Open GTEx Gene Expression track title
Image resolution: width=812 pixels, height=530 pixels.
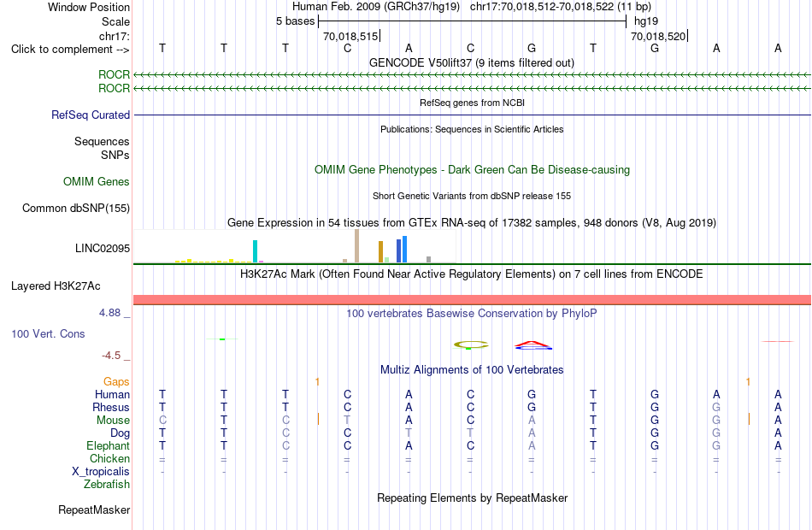472,223
